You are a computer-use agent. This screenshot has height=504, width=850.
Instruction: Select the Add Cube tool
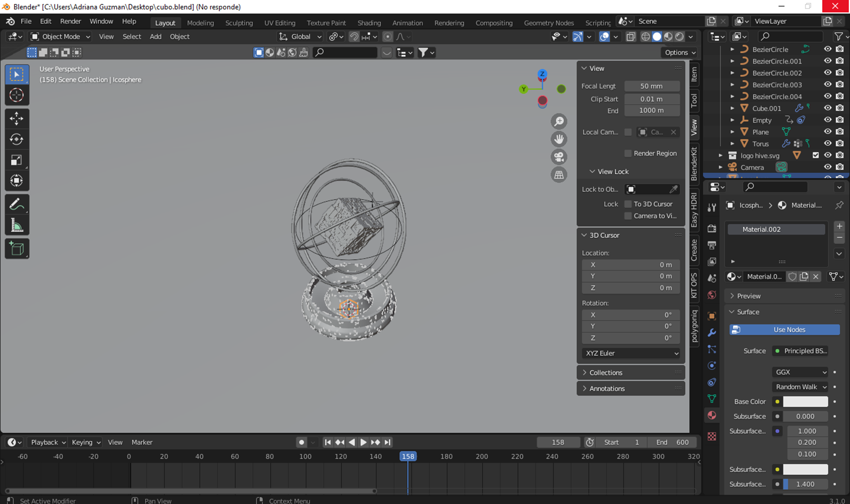tap(17, 249)
